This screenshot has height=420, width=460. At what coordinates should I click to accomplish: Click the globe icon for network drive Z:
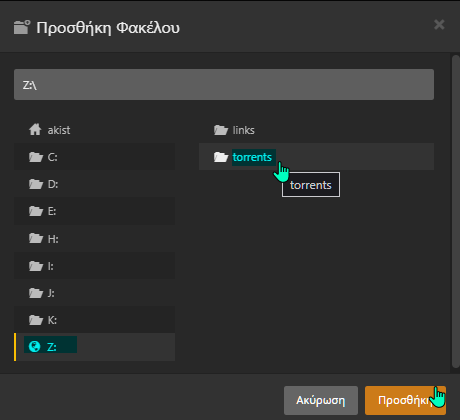click(35, 347)
